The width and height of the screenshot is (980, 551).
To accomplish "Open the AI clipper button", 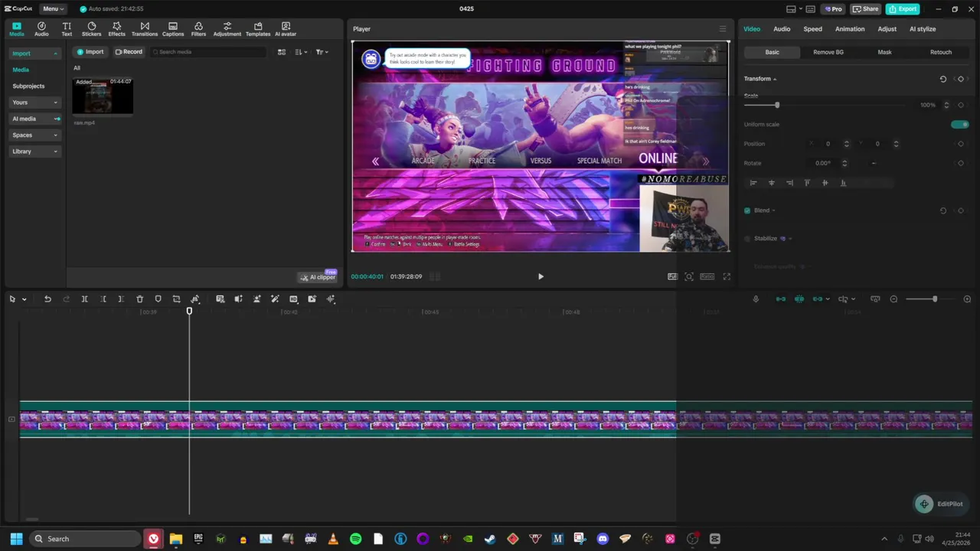I will click(318, 277).
